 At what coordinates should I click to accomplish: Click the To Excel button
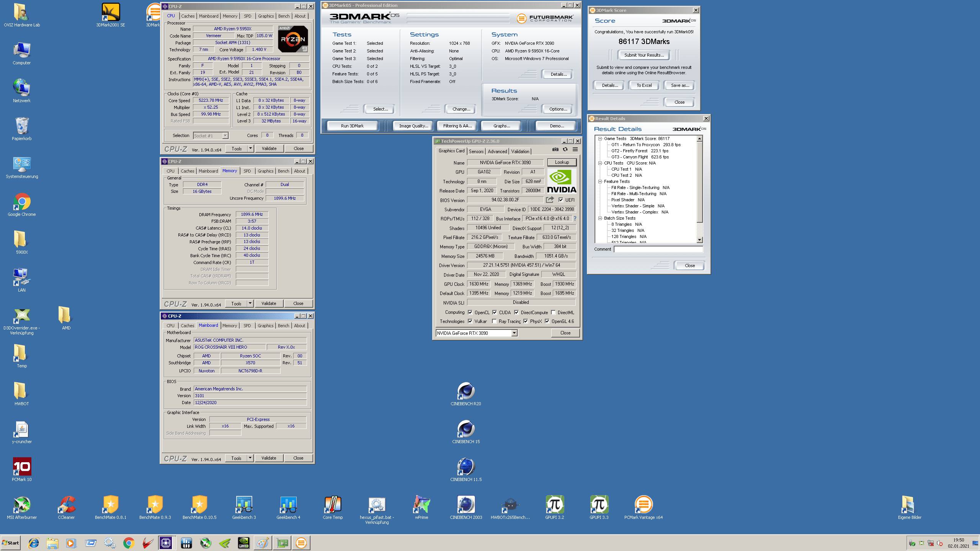point(644,85)
